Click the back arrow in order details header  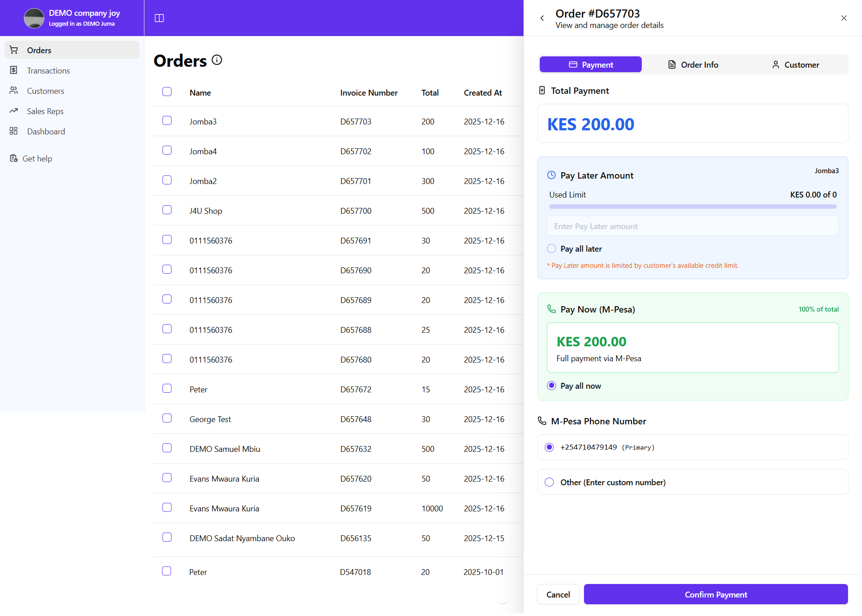542,18
